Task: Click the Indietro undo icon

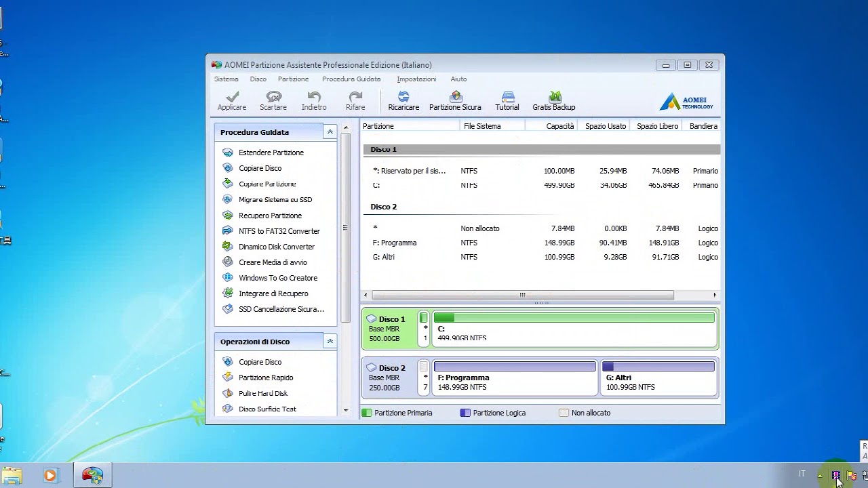Action: click(x=314, y=101)
